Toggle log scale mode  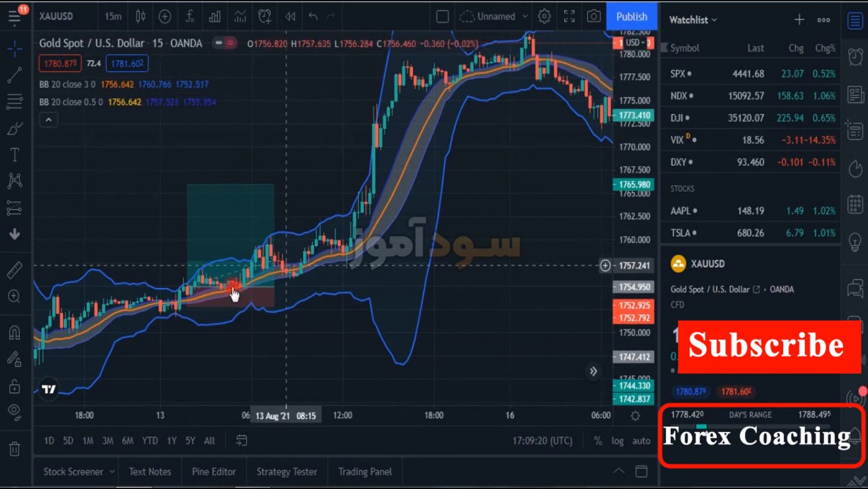tap(618, 441)
